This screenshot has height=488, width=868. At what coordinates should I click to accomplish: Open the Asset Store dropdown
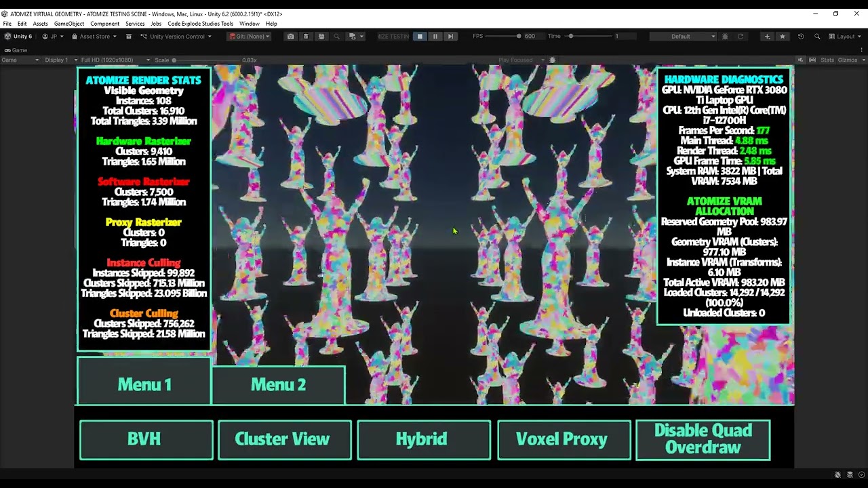94,37
